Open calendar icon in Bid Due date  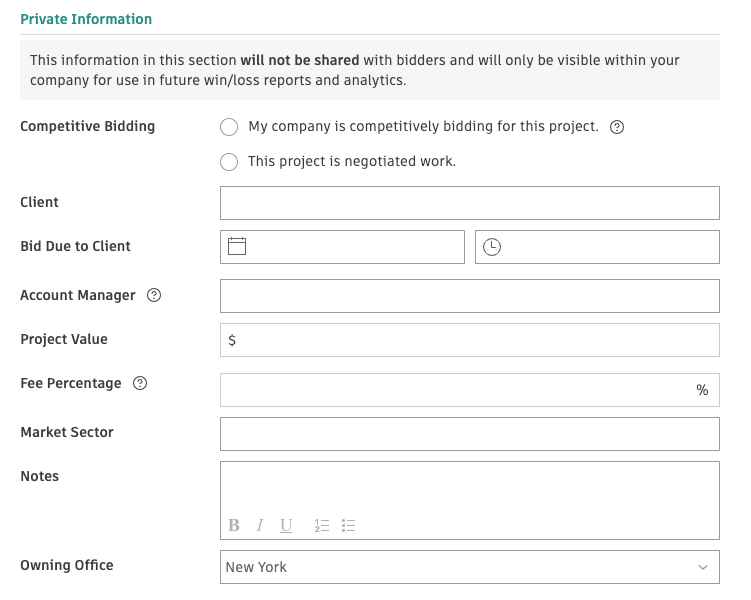[x=237, y=246]
